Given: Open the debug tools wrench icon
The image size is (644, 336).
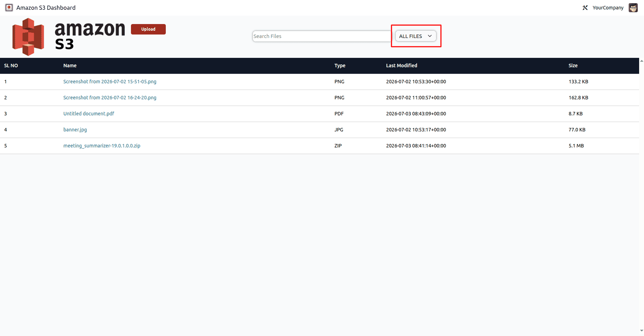Looking at the screenshot, I should pyautogui.click(x=585, y=8).
